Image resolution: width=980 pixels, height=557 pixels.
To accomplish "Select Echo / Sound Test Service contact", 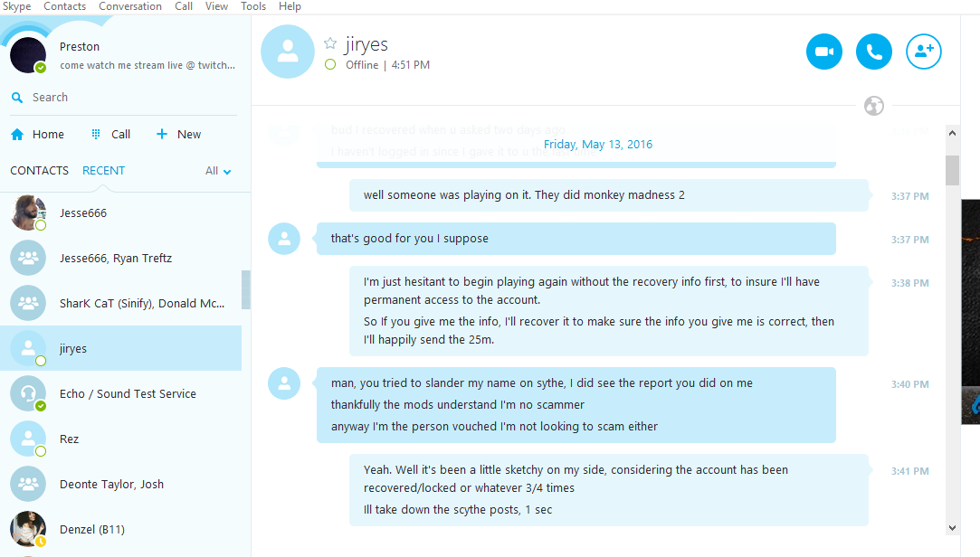I will coord(121,393).
